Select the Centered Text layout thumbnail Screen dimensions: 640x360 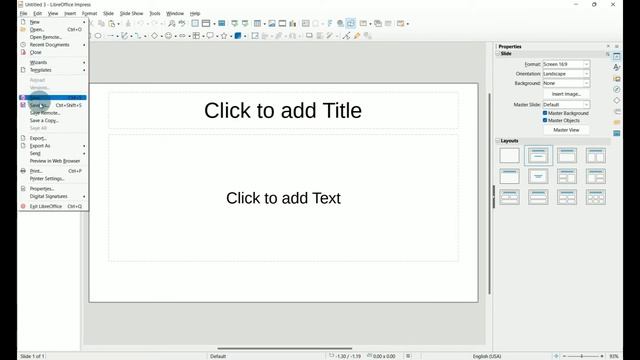538,176
